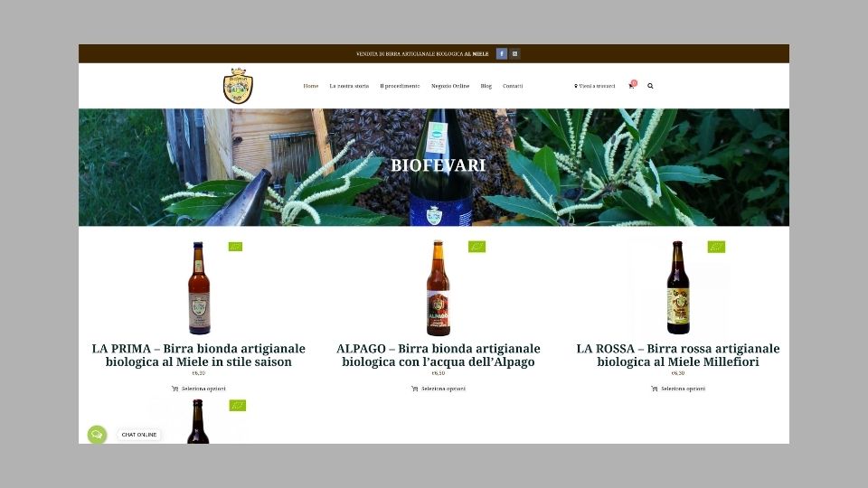Select options for LA PRIMA beer

tap(199, 389)
